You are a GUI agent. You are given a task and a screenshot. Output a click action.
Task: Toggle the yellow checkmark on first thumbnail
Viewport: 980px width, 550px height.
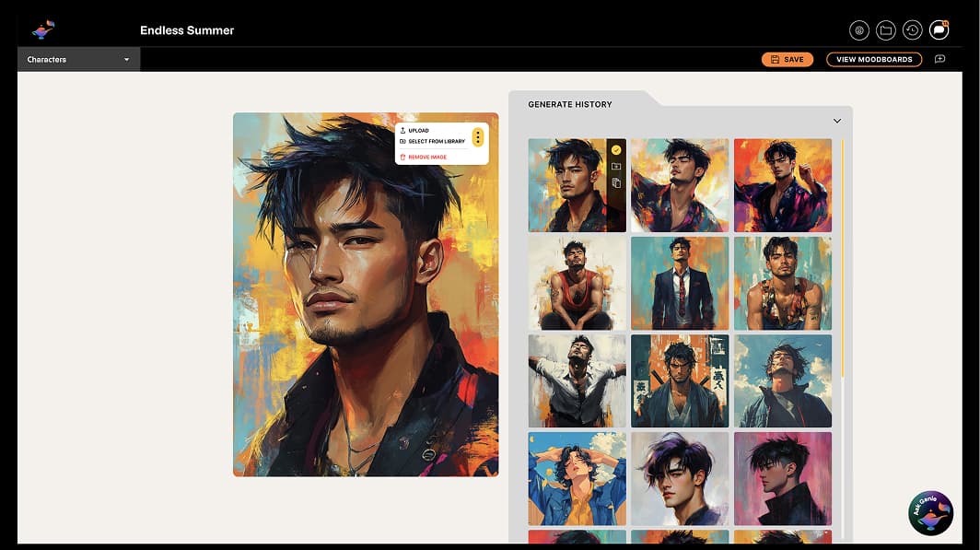616,150
